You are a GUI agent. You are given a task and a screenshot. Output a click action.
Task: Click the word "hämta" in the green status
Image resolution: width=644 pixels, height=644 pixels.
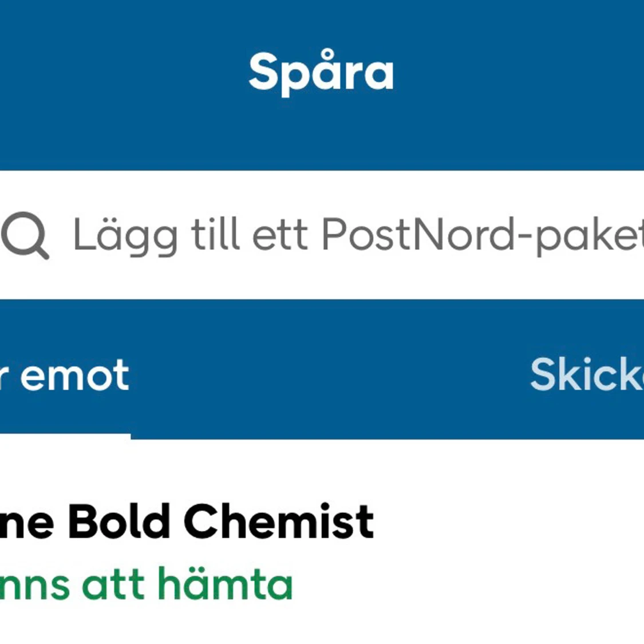point(225,584)
